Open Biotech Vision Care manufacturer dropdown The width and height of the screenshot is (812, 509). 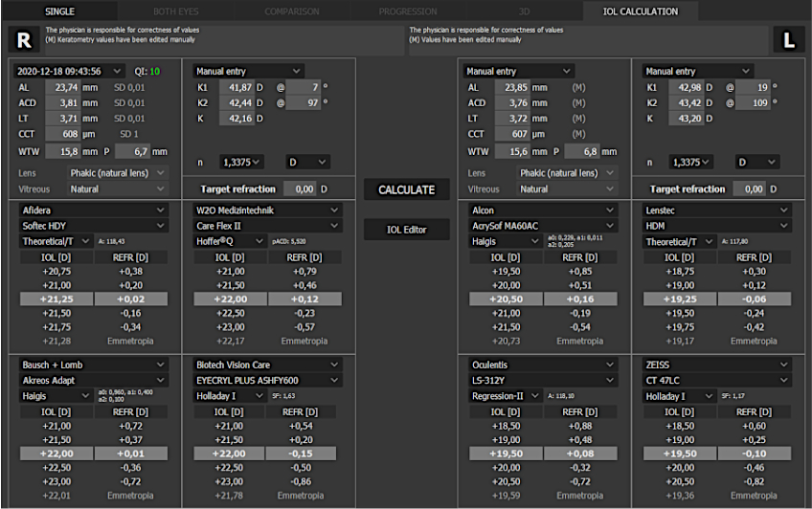click(x=267, y=365)
